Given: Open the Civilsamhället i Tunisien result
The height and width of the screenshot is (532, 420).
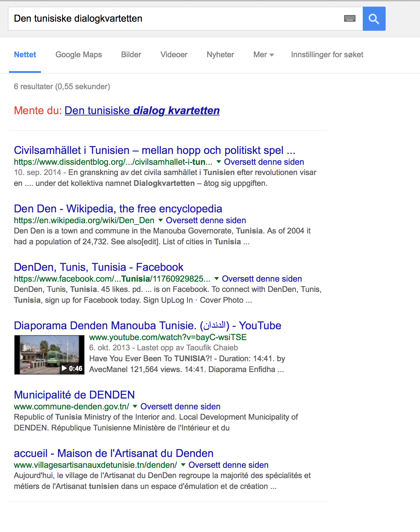Looking at the screenshot, I should (154, 150).
